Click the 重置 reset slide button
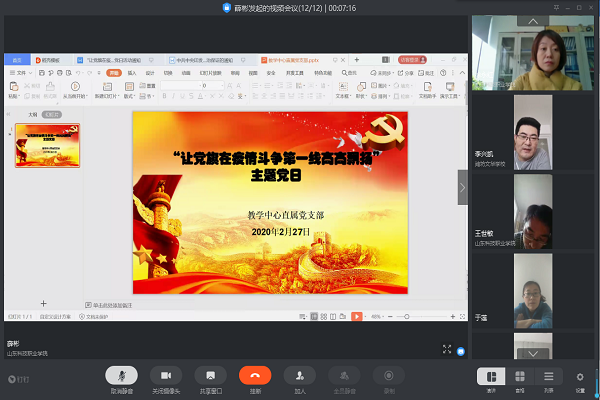Viewport: 600px width, 400px height. pyautogui.click(x=148, y=86)
